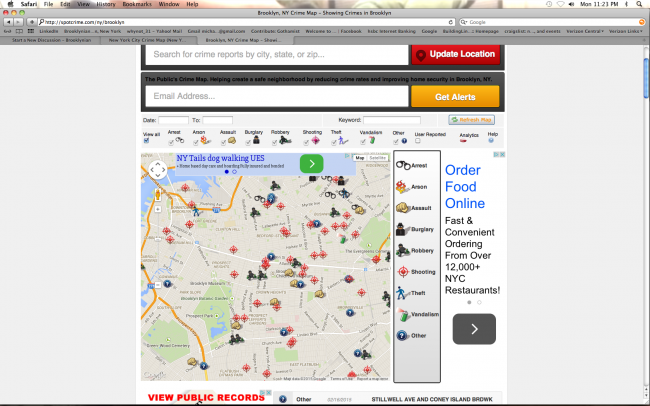This screenshot has height=406, width=650.
Task: Click the Refresh Map button
Action: (x=471, y=120)
